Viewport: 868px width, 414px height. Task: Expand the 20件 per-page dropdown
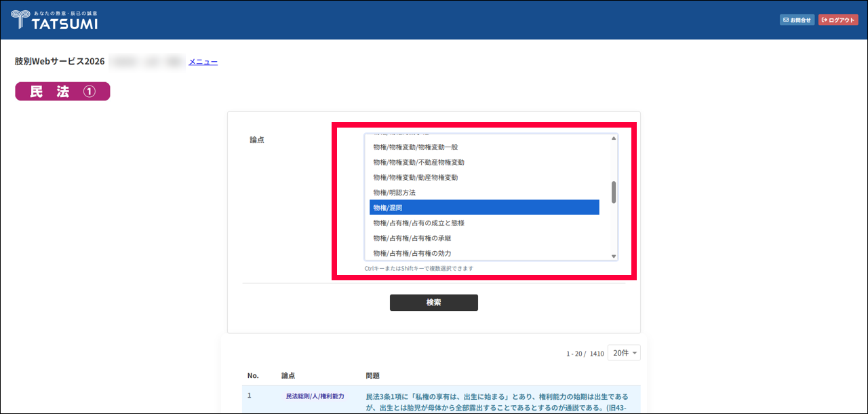(624, 353)
